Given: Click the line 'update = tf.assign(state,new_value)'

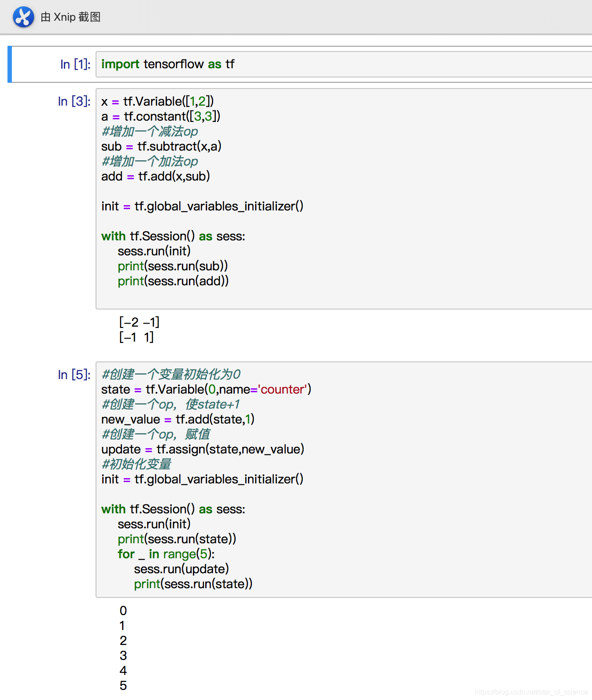Looking at the screenshot, I should pos(203,449).
